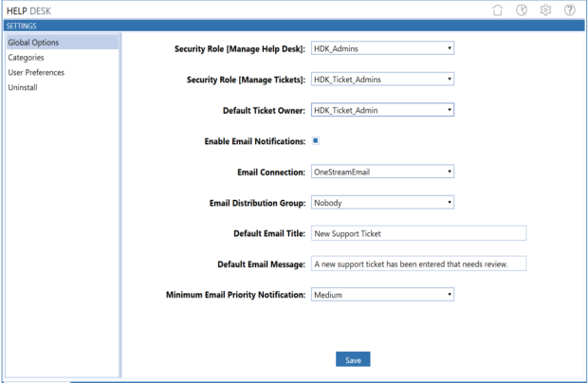Screen dimensions: 588x383
Task: Open the settings gear icon
Action: 545,10
